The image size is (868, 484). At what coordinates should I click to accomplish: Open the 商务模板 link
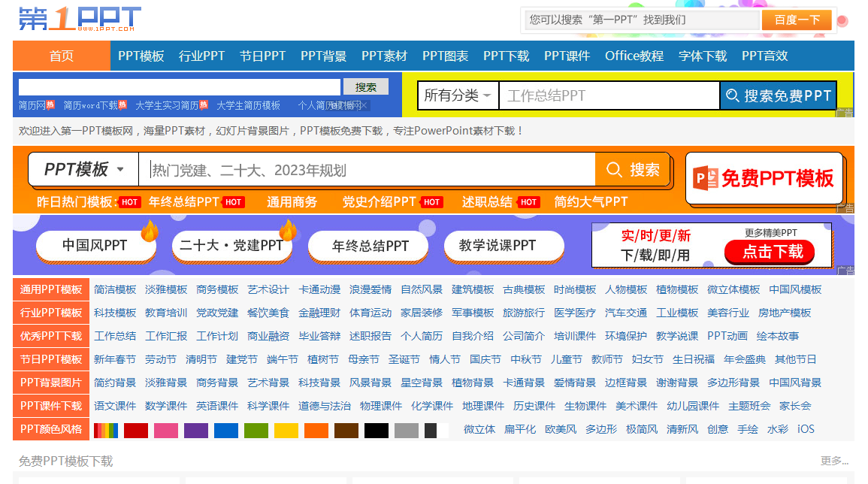217,289
